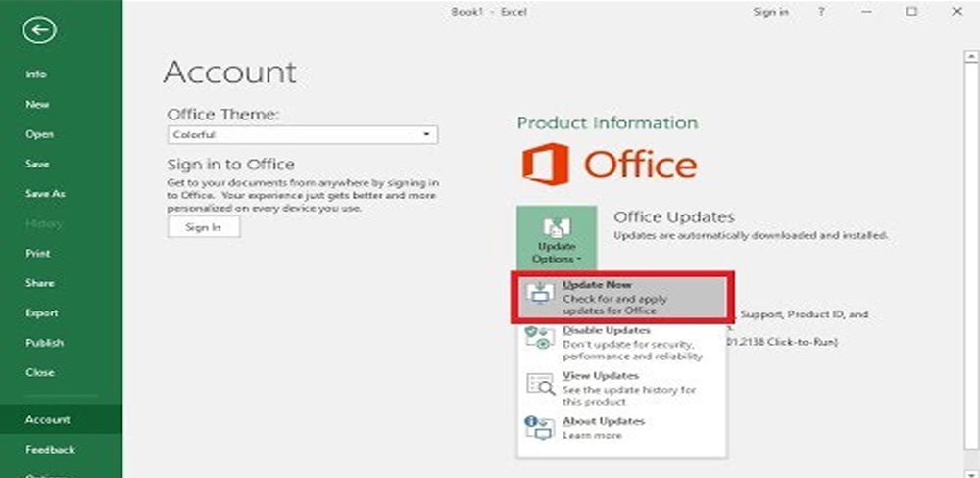
Task: Choose Disable Updates menu entry
Action: (622, 343)
